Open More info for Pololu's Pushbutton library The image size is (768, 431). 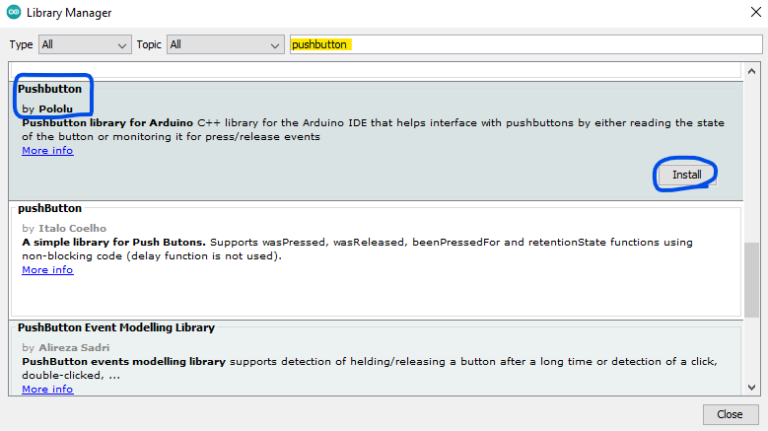[x=47, y=151]
